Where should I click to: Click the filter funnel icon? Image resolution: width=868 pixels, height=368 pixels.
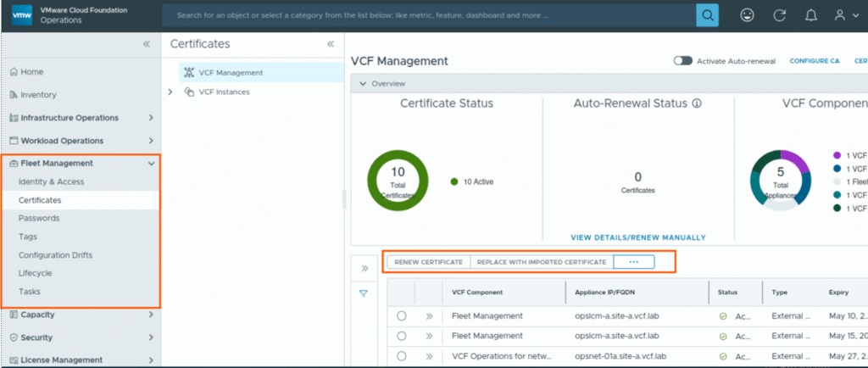tap(363, 293)
